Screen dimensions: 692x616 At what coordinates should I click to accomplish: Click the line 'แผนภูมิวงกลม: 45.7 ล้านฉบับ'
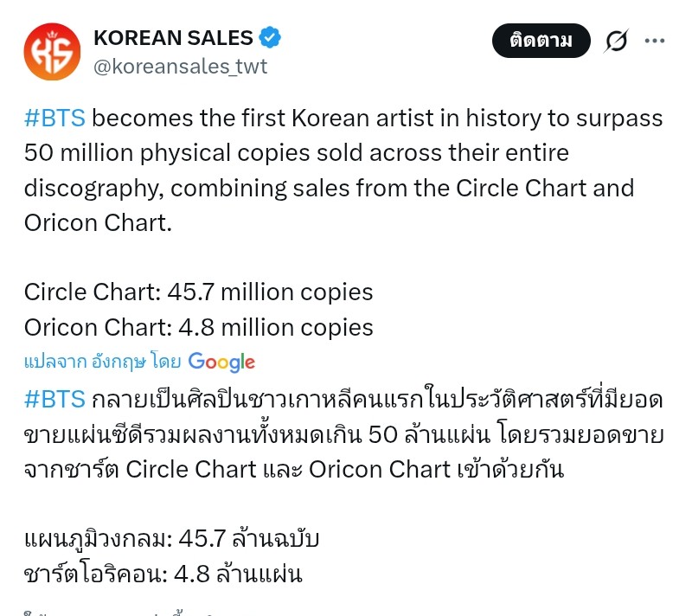pyautogui.click(x=172, y=539)
